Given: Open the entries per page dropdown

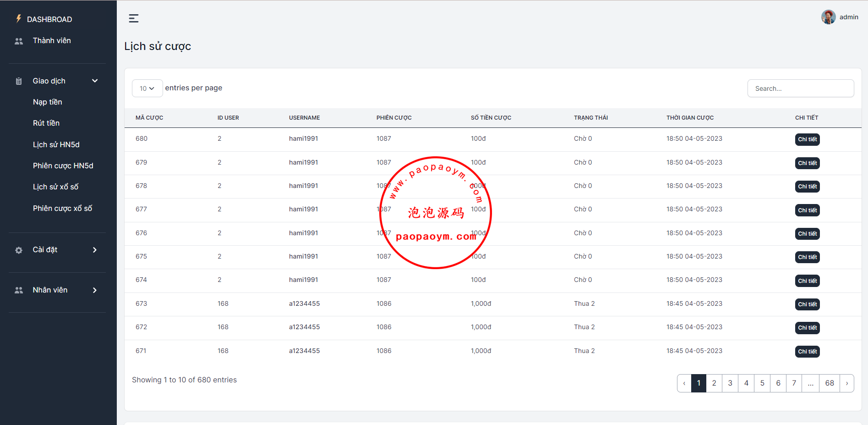Looking at the screenshot, I should click(147, 88).
